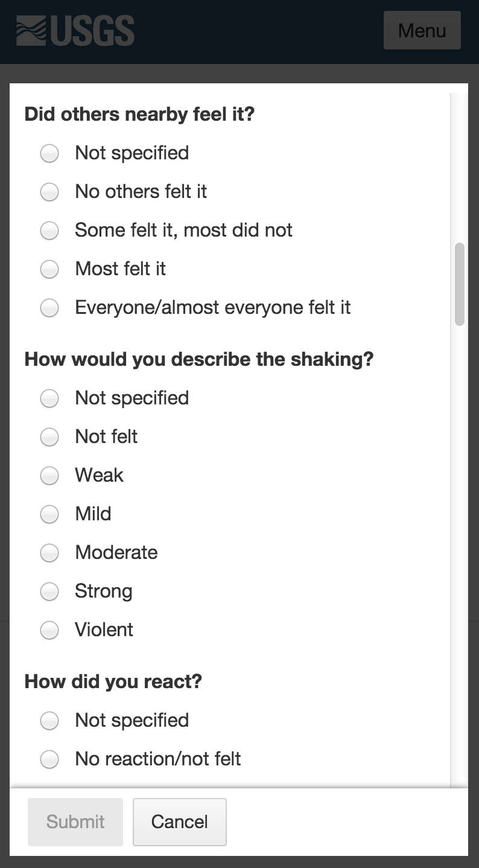The width and height of the screenshot is (479, 868).
Task: Choose "Strong" shaking option
Action: (49, 592)
